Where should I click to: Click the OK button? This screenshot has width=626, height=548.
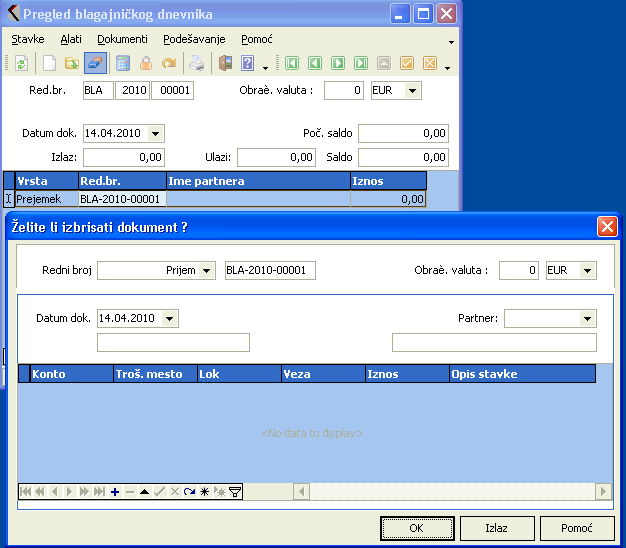[x=417, y=528]
